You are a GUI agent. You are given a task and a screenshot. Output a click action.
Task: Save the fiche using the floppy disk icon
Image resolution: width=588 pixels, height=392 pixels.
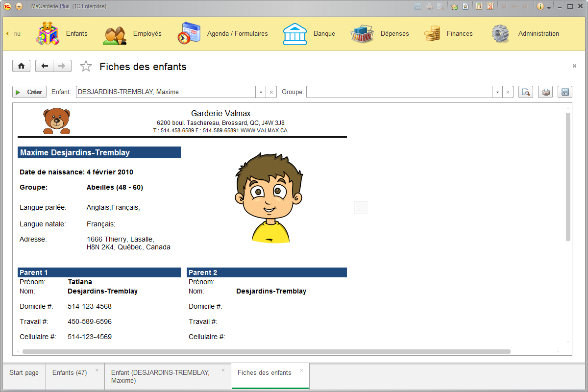(x=564, y=92)
